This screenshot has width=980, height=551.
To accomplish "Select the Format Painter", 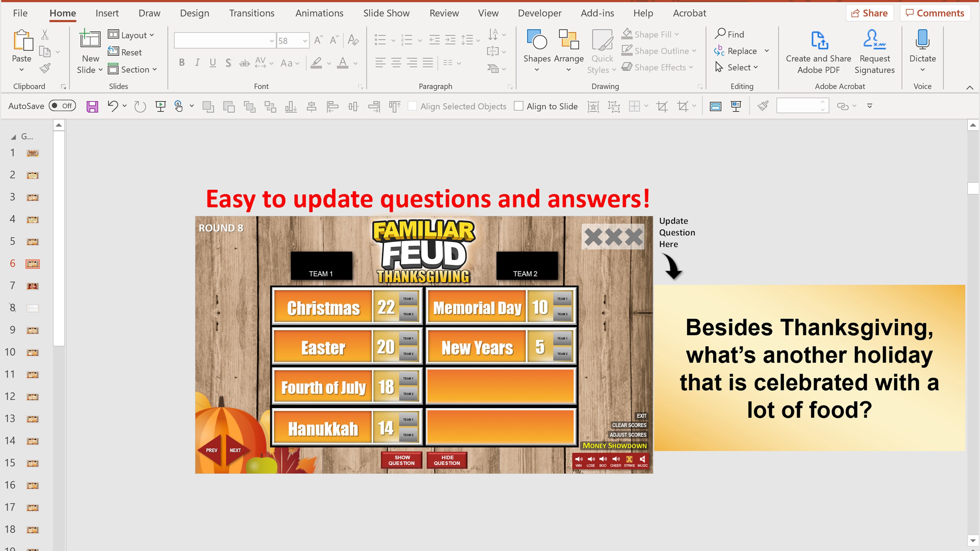I will click(x=44, y=68).
